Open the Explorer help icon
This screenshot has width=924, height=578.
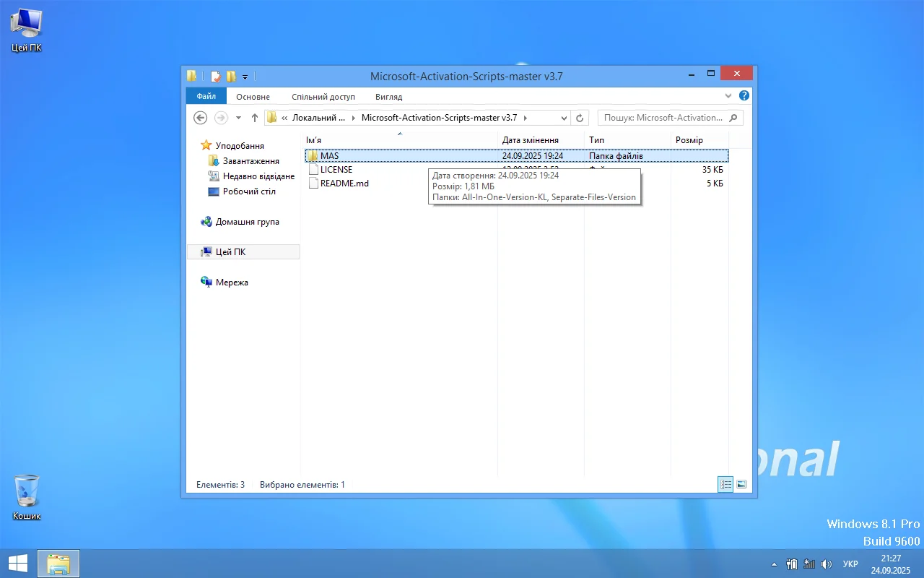point(744,95)
